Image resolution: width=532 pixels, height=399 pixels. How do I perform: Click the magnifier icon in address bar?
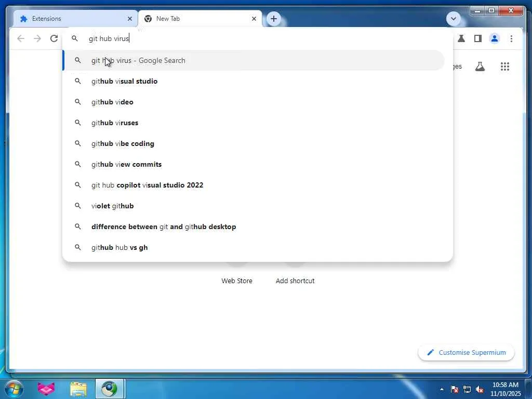tap(75, 38)
